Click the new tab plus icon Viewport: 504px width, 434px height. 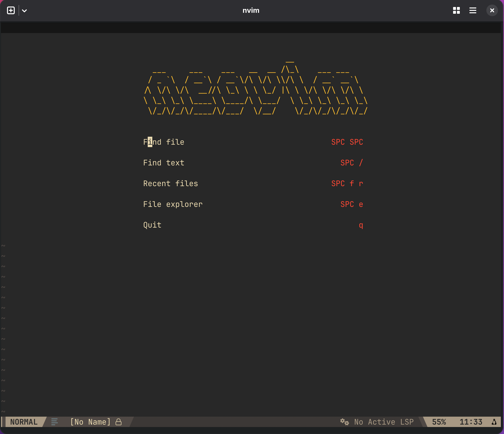(11, 10)
